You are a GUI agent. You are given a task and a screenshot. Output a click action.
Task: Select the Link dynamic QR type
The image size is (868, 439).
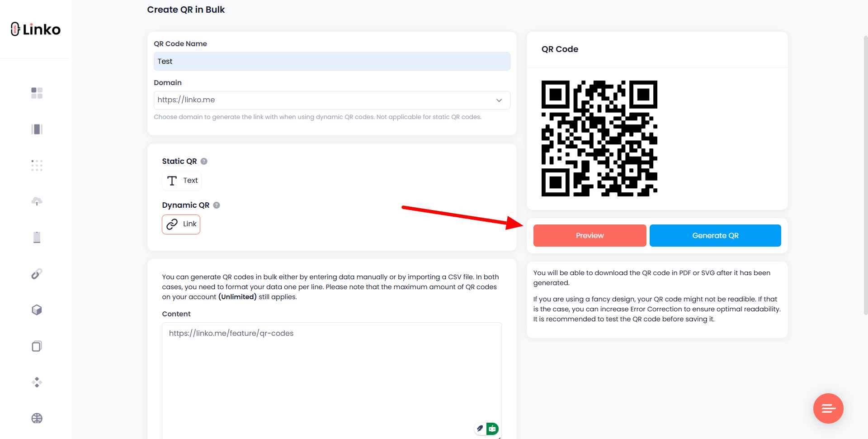181,224
